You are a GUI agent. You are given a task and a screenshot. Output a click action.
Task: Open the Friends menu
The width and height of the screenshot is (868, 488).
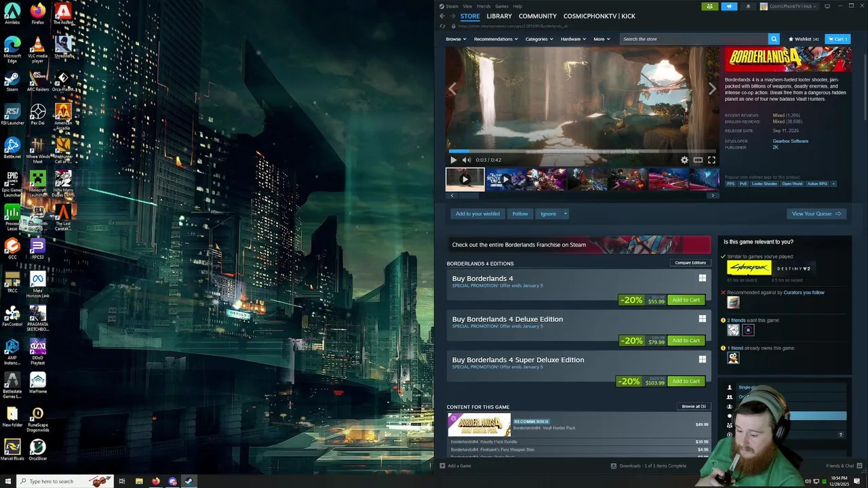click(484, 6)
